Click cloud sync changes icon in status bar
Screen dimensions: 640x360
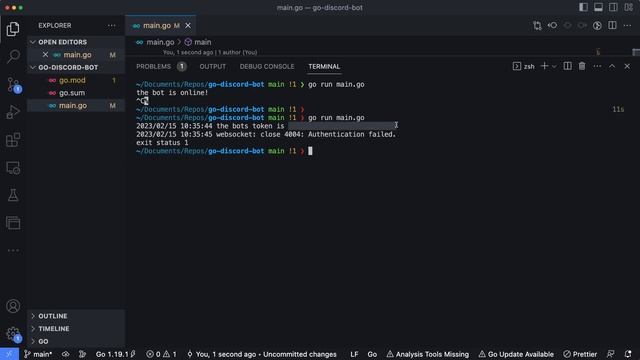pyautogui.click(x=65, y=354)
